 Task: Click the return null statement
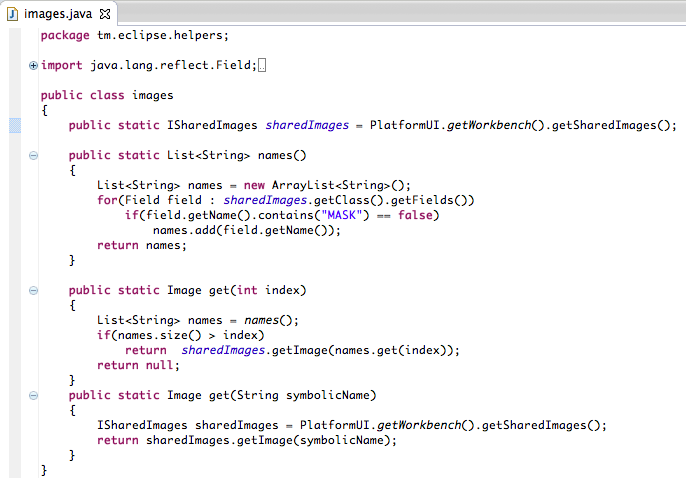pyautogui.click(x=131, y=365)
